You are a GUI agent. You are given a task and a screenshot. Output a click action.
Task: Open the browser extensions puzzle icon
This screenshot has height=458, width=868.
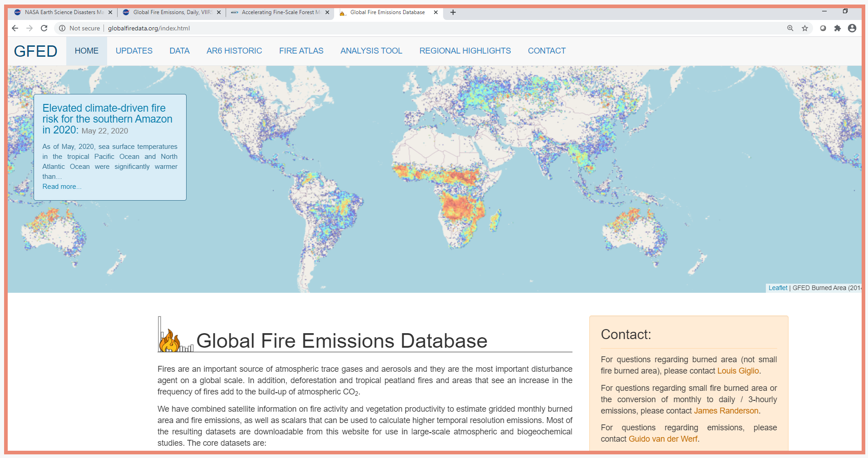click(x=838, y=28)
